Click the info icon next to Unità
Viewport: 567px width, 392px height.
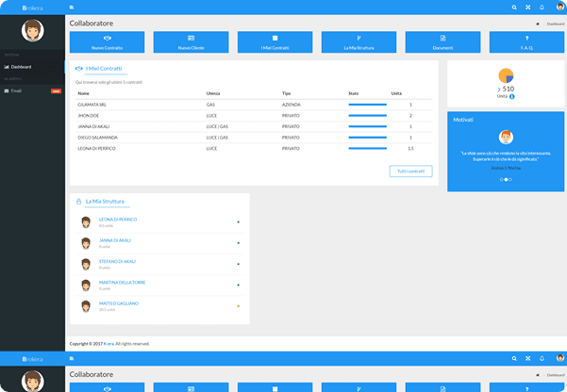tap(511, 97)
